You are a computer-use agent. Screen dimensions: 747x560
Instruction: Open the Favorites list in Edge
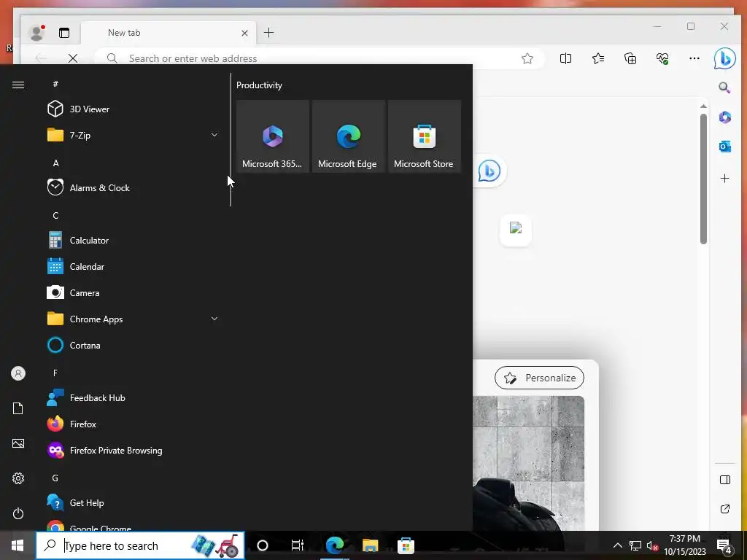tap(598, 58)
